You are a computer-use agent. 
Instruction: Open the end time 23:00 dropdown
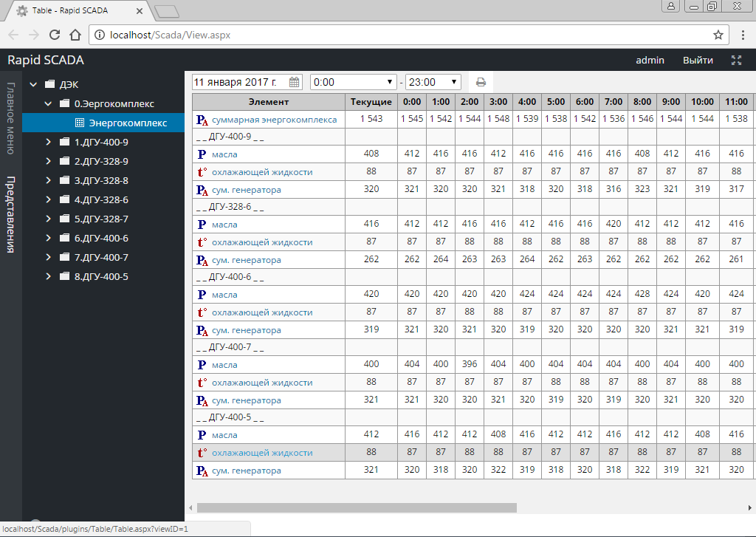coord(433,82)
